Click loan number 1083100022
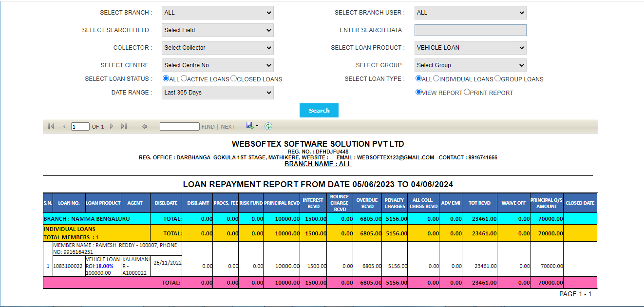This screenshot has width=644, height=307. point(68,267)
